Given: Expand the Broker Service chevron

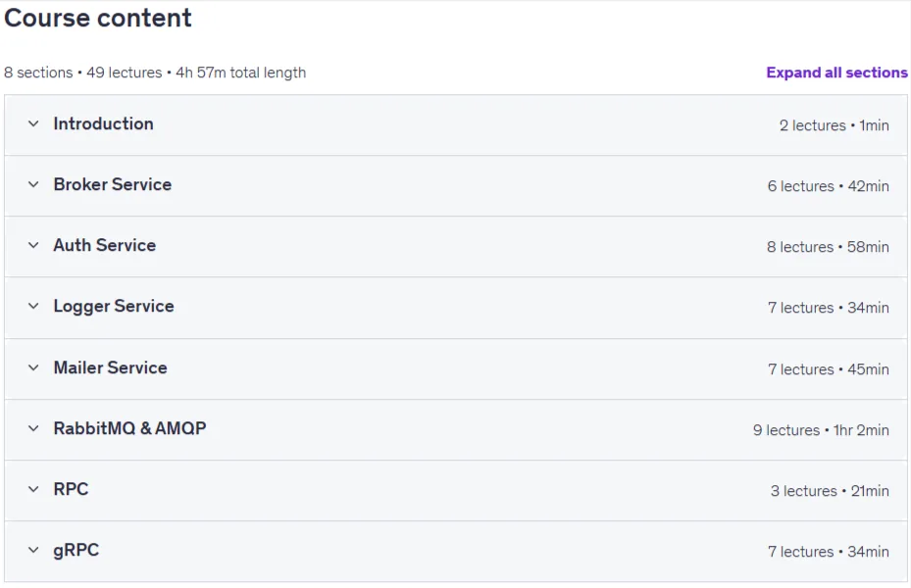Looking at the screenshot, I should coord(33,184).
